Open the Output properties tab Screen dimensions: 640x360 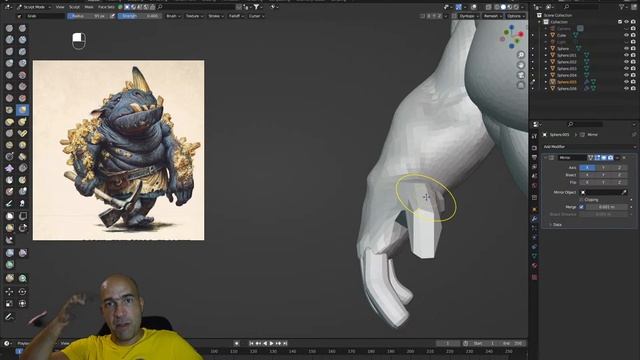(534, 158)
